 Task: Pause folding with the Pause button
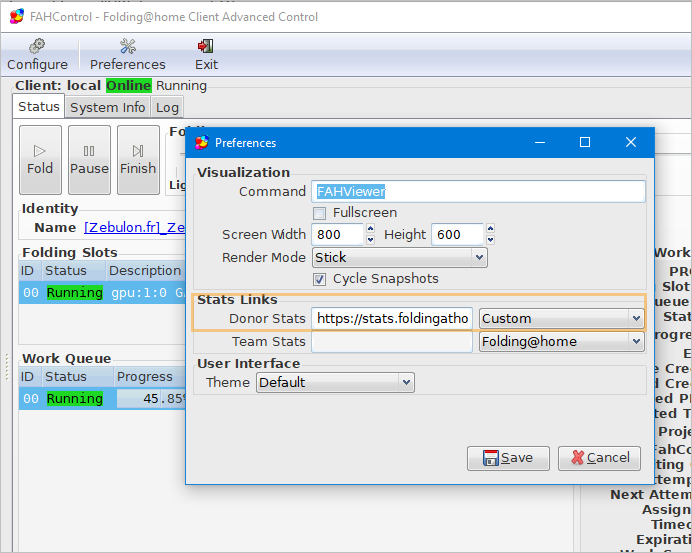tap(89, 159)
